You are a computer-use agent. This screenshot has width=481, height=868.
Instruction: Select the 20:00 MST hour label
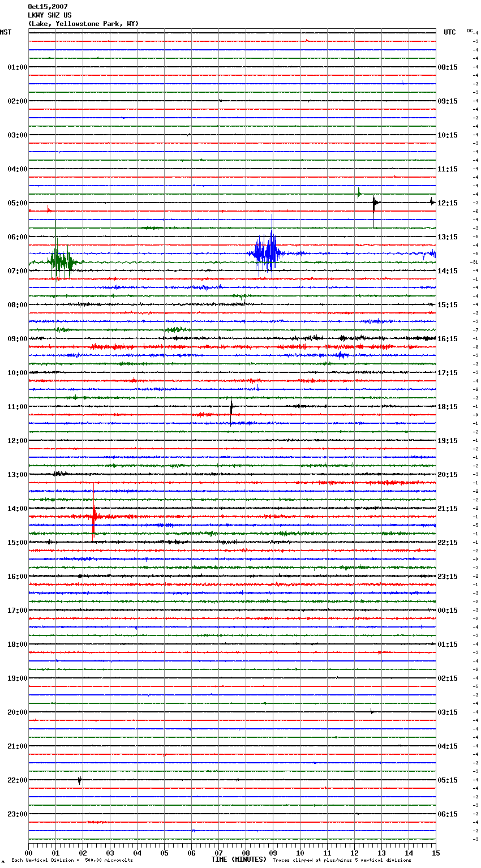click(17, 712)
